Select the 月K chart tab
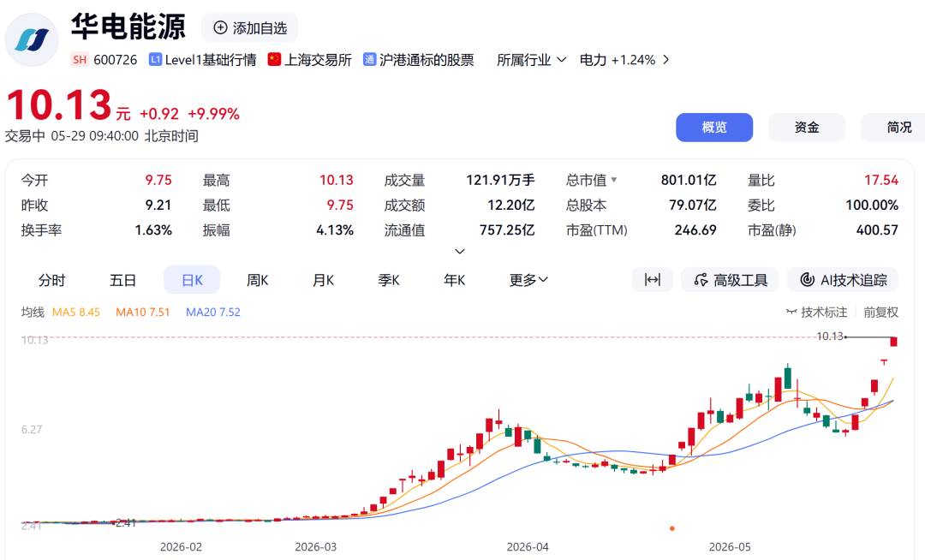The image size is (925, 560). [323, 280]
